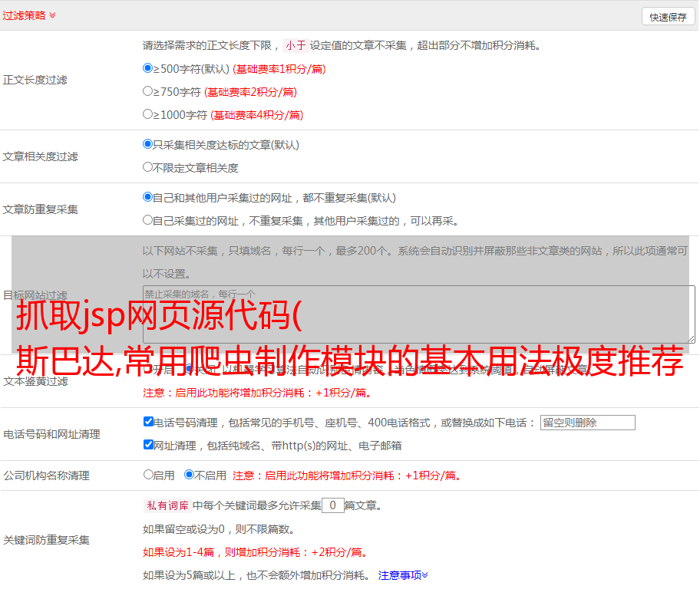
Task: Select 启用 for 公司机构名称清理
Action: point(148,475)
